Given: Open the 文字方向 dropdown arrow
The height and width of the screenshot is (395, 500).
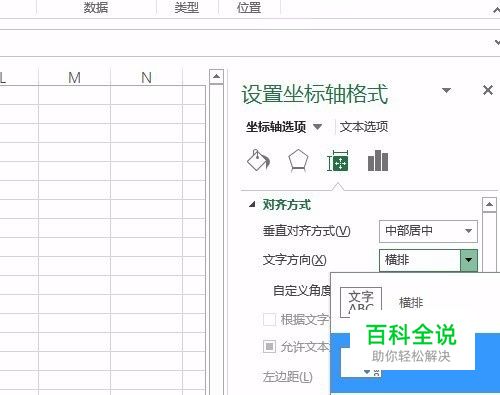Looking at the screenshot, I should [469, 260].
